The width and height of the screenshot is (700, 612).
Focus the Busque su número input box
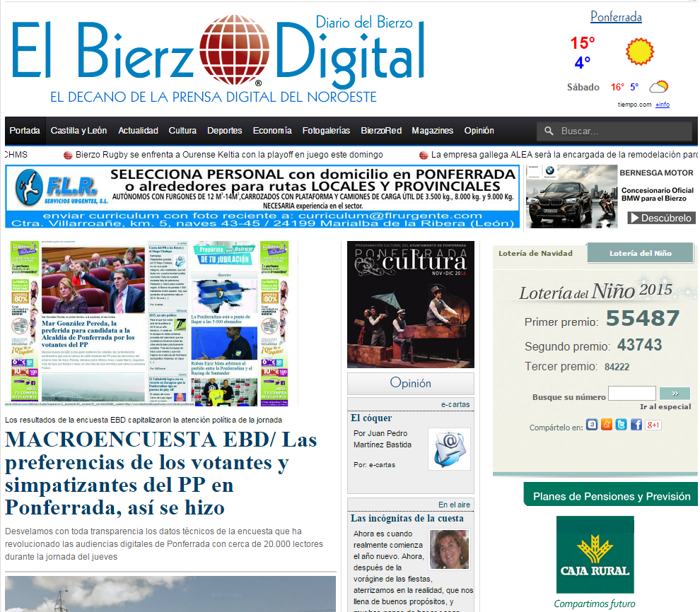[631, 394]
